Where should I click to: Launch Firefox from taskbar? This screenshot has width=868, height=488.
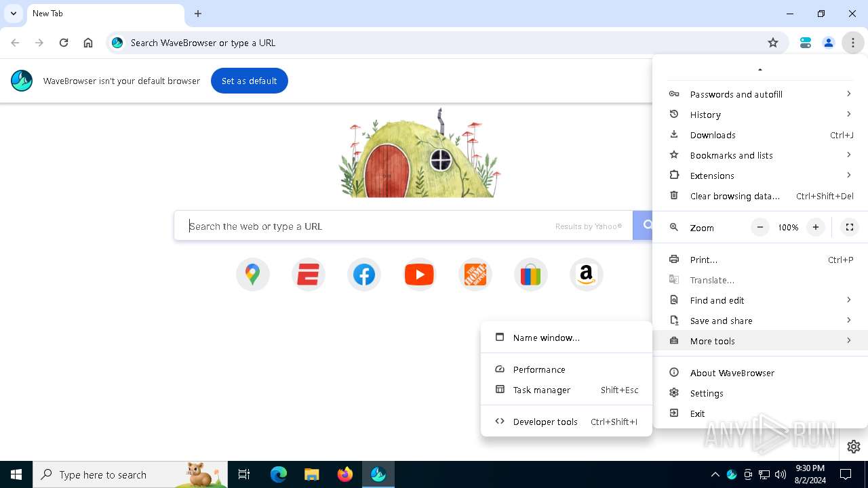[345, 474]
